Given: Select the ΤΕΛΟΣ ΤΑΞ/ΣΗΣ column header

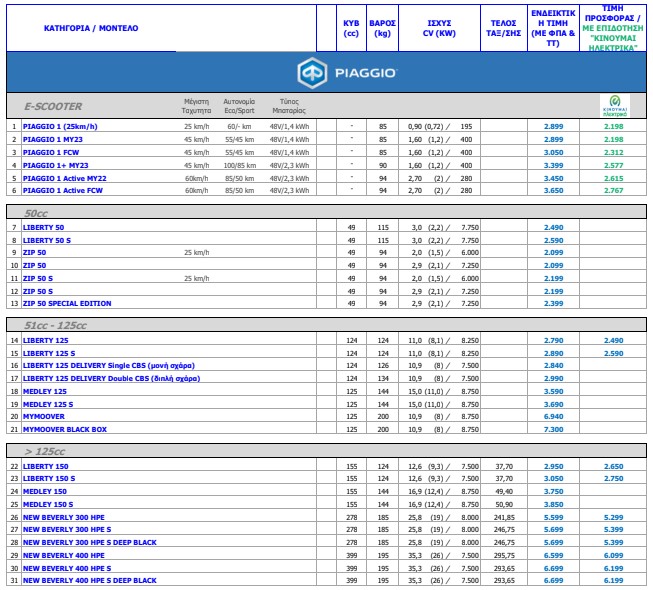Looking at the screenshot, I should click(x=503, y=28).
